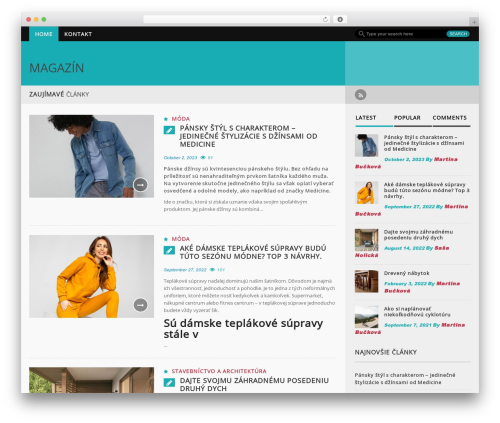The width and height of the screenshot is (500, 423).
Task: Open sidebar link Drevený nábytok
Action: [x=406, y=273]
